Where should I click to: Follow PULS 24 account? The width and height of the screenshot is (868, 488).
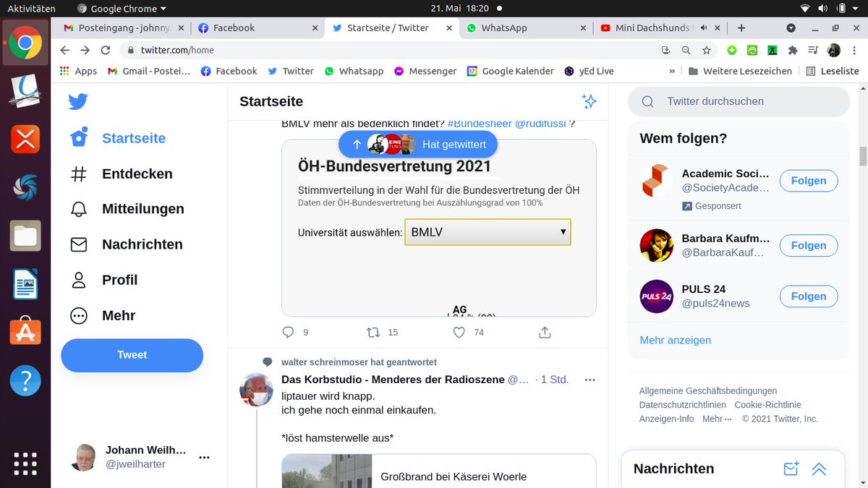tap(809, 296)
